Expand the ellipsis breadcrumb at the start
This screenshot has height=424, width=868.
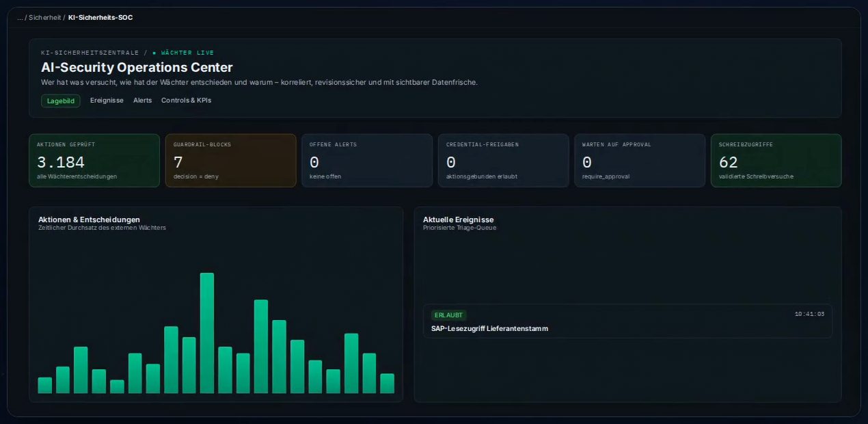[20, 17]
